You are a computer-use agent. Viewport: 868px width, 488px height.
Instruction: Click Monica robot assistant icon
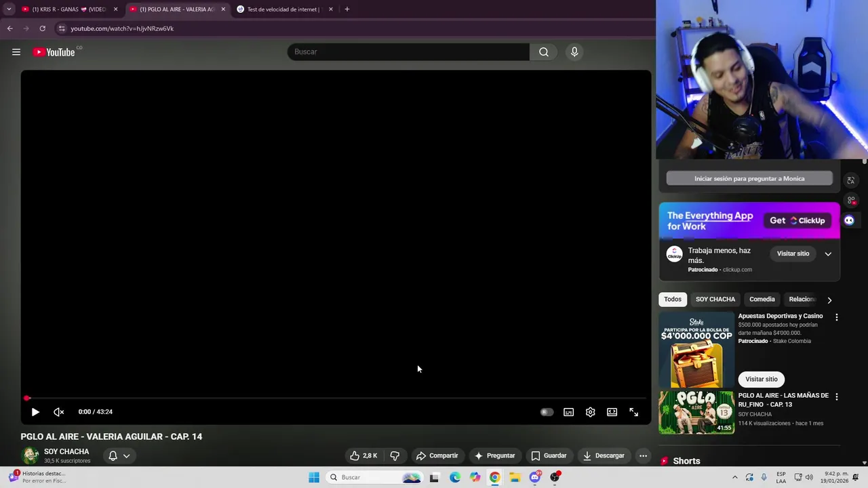849,220
